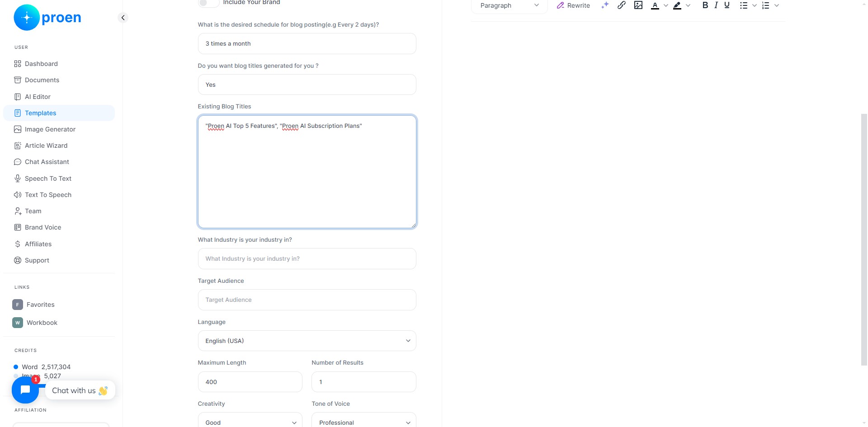Open Image Generator
Viewport: 868px width, 427px height.
tap(50, 129)
